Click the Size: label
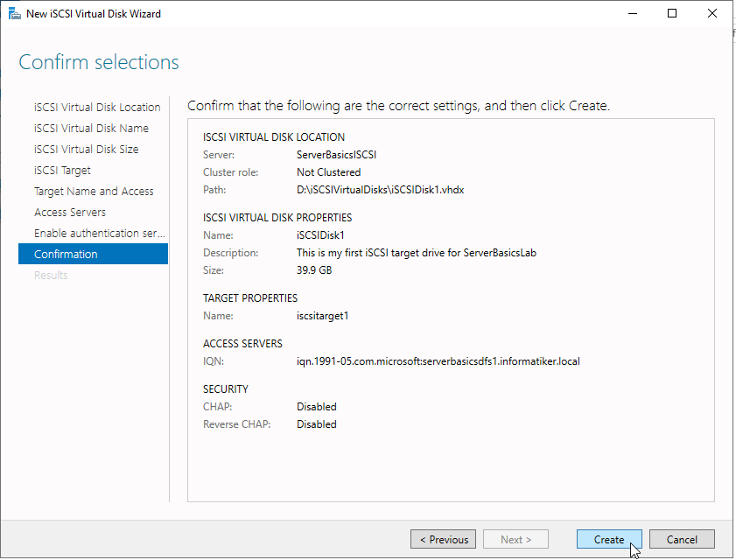Viewport: 736px width, 560px height. coord(214,270)
